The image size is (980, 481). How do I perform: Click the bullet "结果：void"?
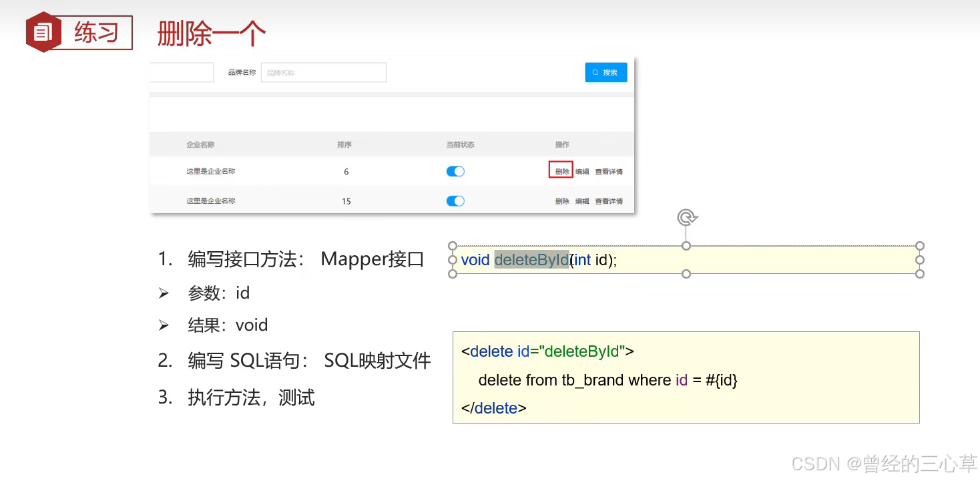point(213,325)
